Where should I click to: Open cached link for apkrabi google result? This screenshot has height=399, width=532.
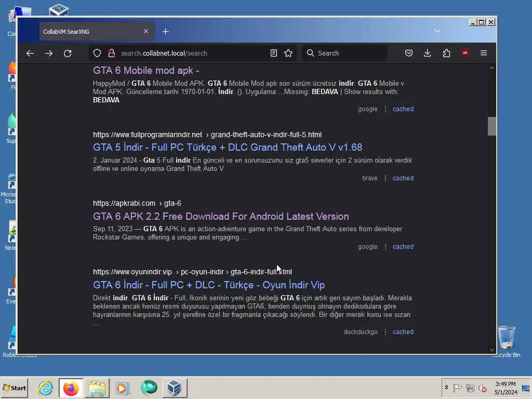tap(403, 247)
